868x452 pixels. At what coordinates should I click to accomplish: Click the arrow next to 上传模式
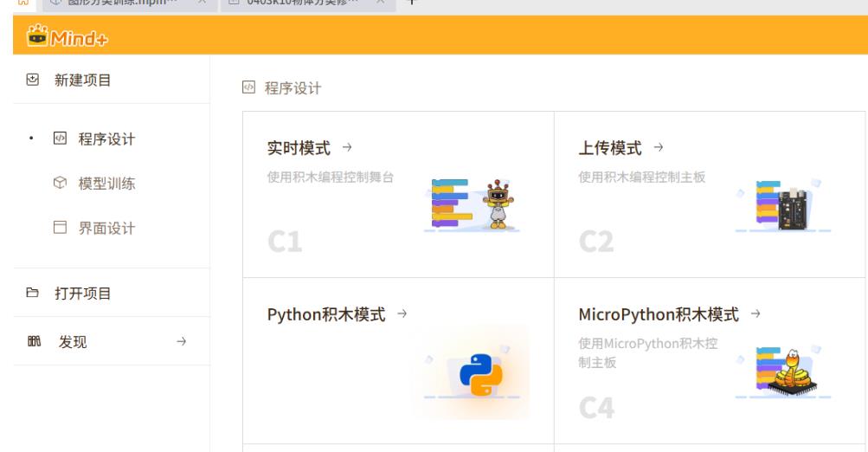tap(659, 147)
